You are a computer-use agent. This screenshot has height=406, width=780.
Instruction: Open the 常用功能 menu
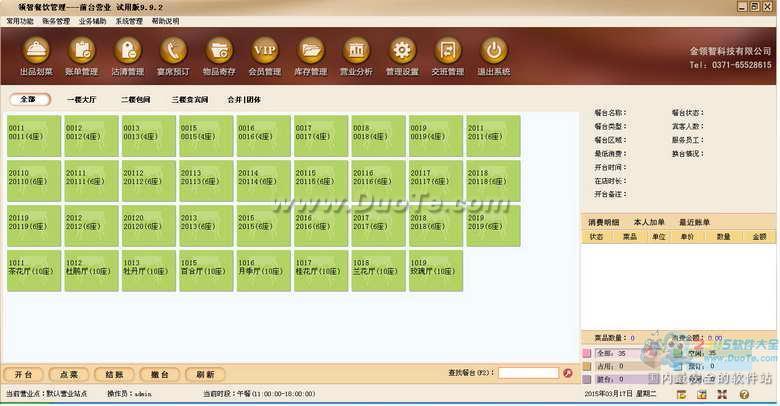20,20
